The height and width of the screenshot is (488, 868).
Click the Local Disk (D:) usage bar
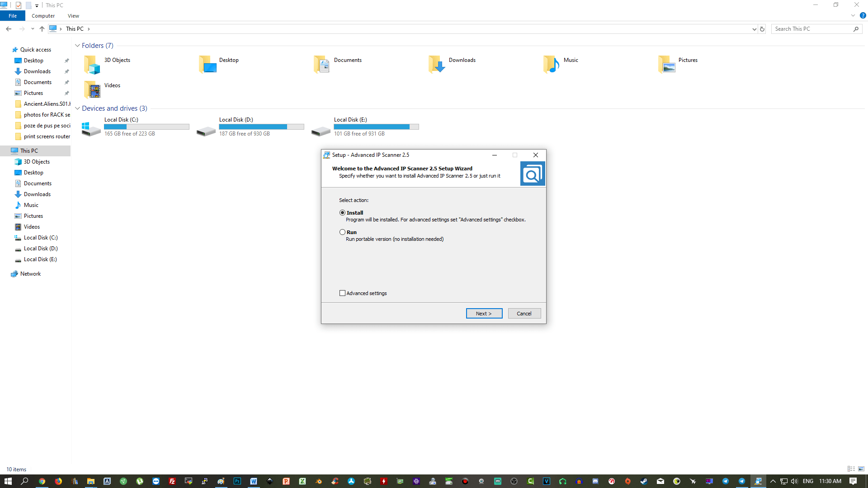[x=261, y=127]
